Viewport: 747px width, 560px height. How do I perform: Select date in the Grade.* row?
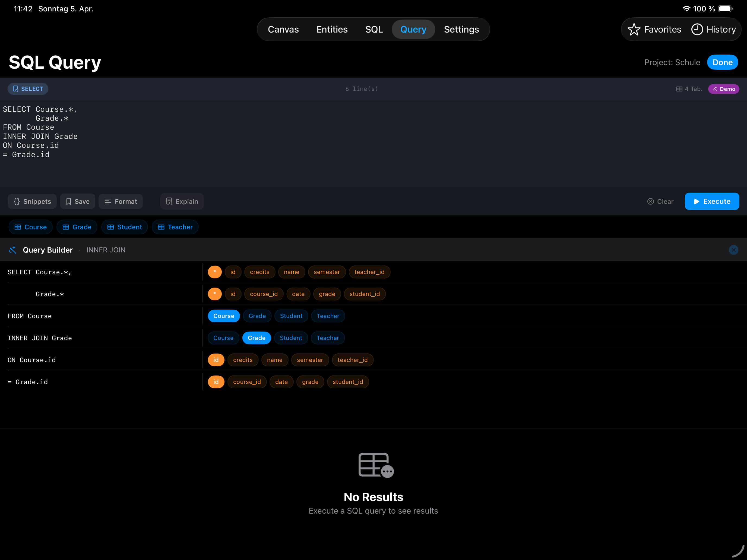[298, 294]
